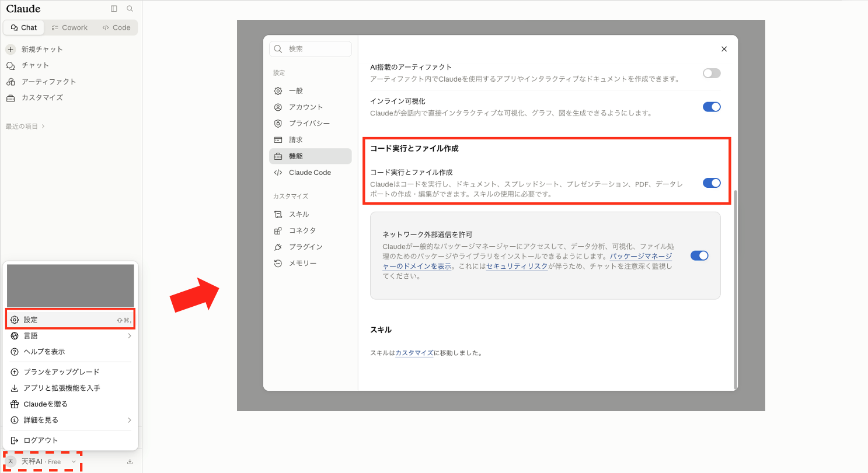Viewport: 868px width, 473px height.
Task: Click the plus icon beside 新規チャット
Action: tap(11, 49)
